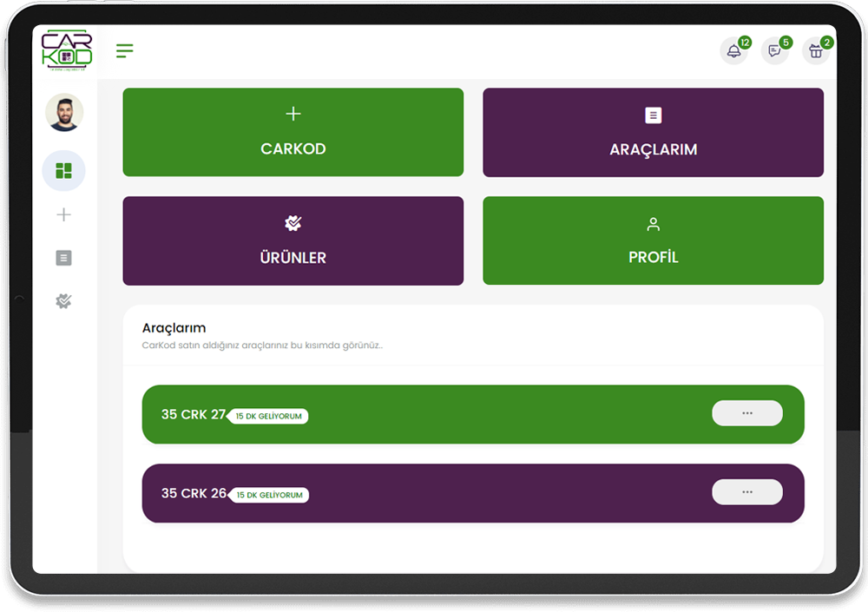The width and height of the screenshot is (868, 612).
Task: Click the verified badge icon in sidebar
Action: click(x=63, y=301)
